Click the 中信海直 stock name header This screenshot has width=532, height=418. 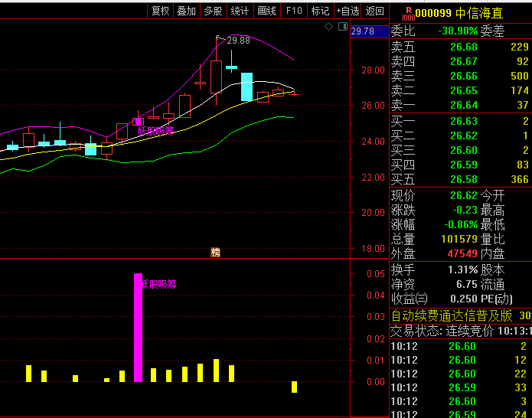[479, 13]
